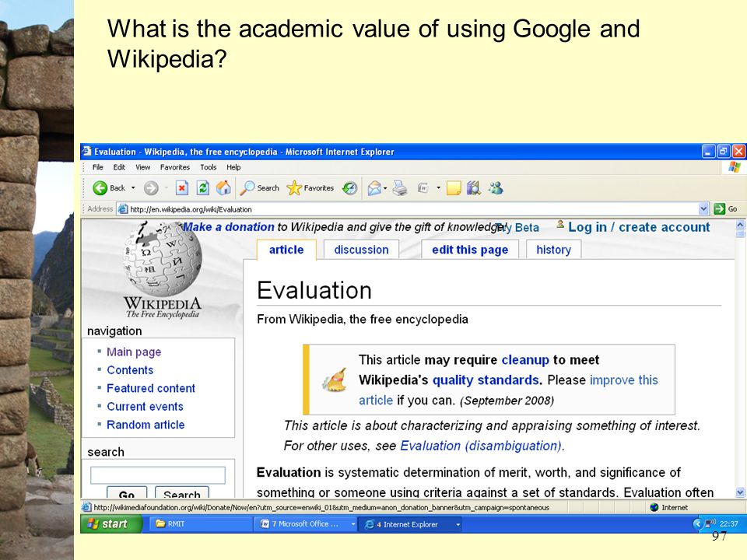Click the Windows flag logo throbber

[x=734, y=167]
